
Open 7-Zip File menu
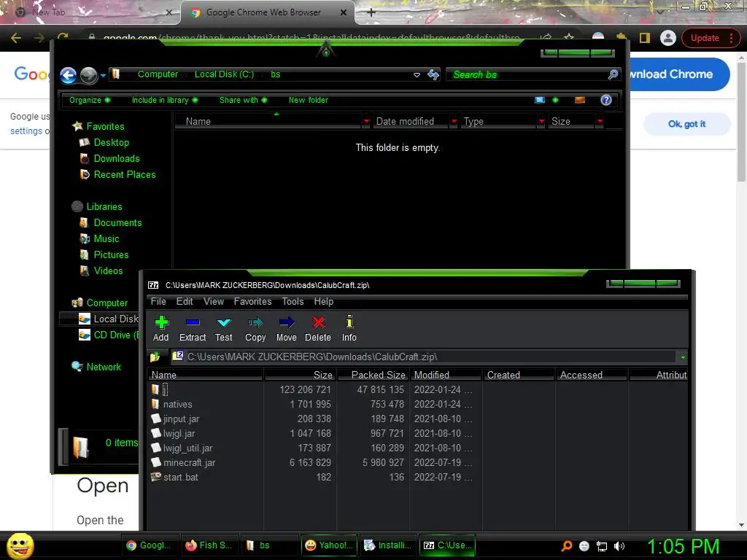point(158,301)
